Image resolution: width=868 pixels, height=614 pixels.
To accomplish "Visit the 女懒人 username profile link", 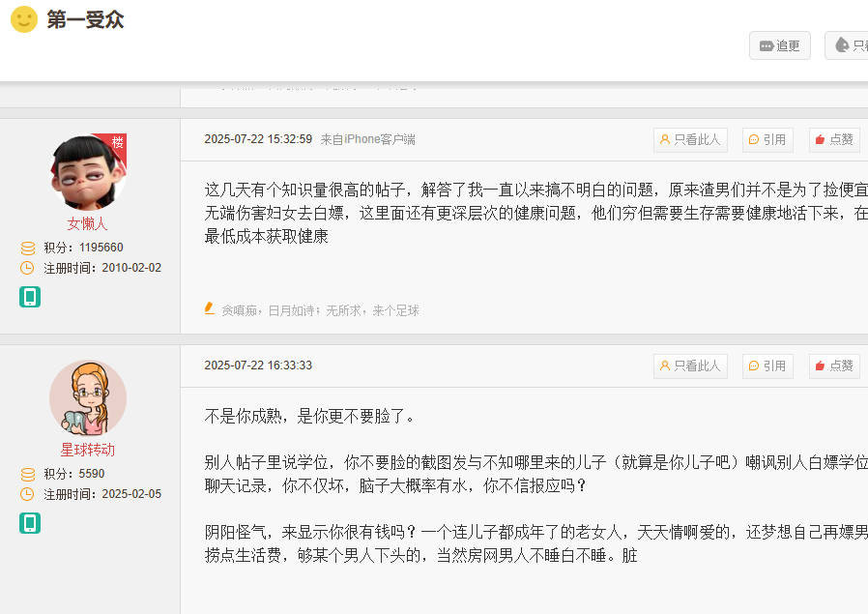I will coord(88,223).
